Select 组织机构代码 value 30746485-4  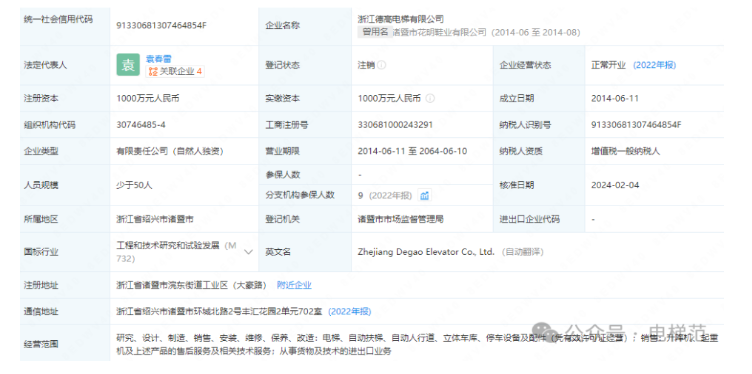[x=141, y=125]
